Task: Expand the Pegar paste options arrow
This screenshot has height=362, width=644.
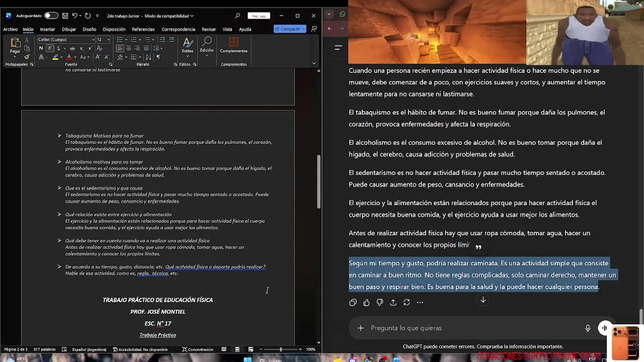Action: [x=15, y=56]
